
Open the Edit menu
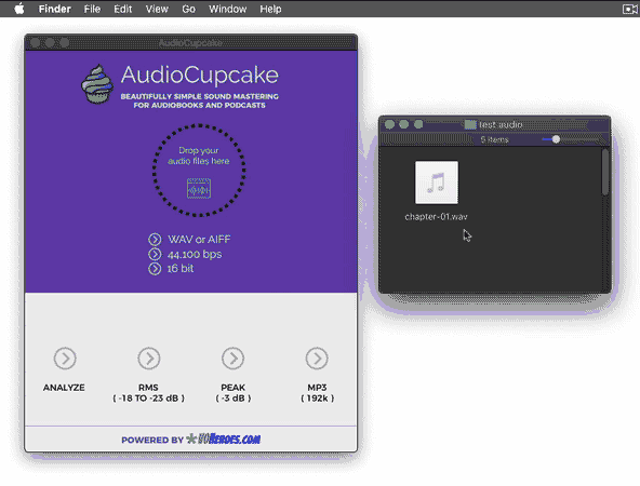pos(123,9)
